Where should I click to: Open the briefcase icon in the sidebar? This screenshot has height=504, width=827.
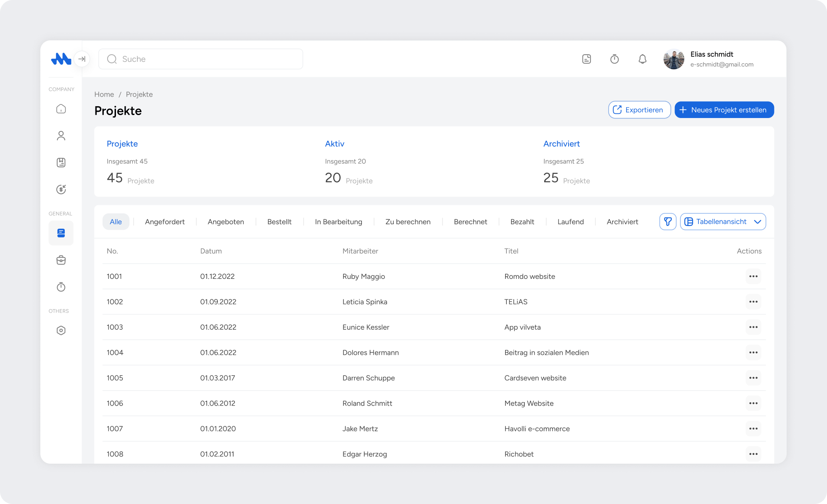[x=61, y=260]
